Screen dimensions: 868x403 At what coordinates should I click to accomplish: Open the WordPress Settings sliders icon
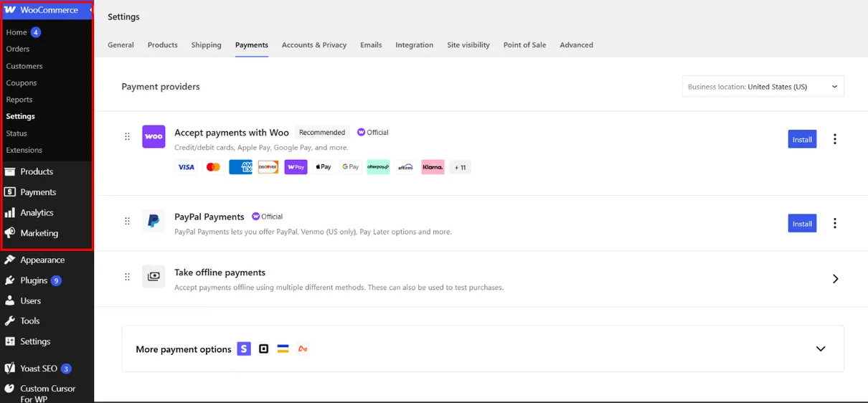point(10,341)
